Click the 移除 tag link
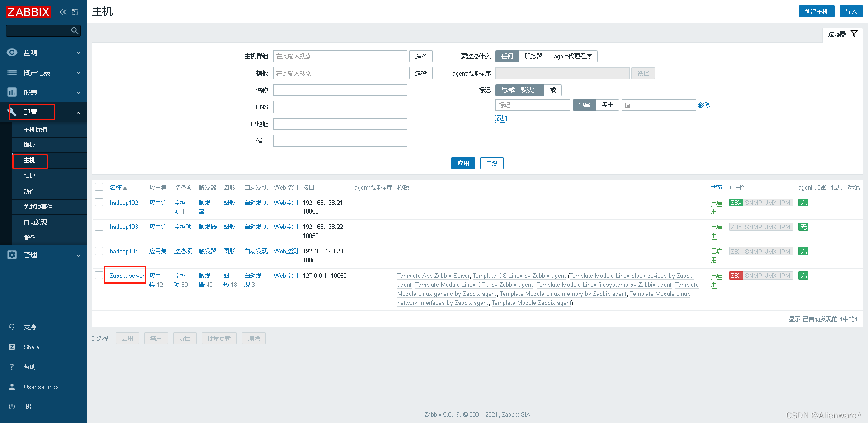The width and height of the screenshot is (868, 423). click(704, 105)
